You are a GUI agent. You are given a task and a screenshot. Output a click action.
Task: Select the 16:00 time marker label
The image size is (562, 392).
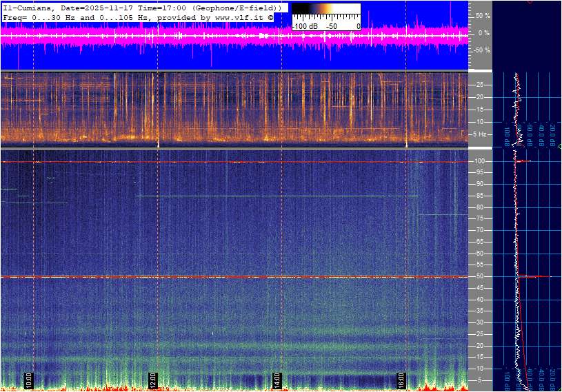401,380
